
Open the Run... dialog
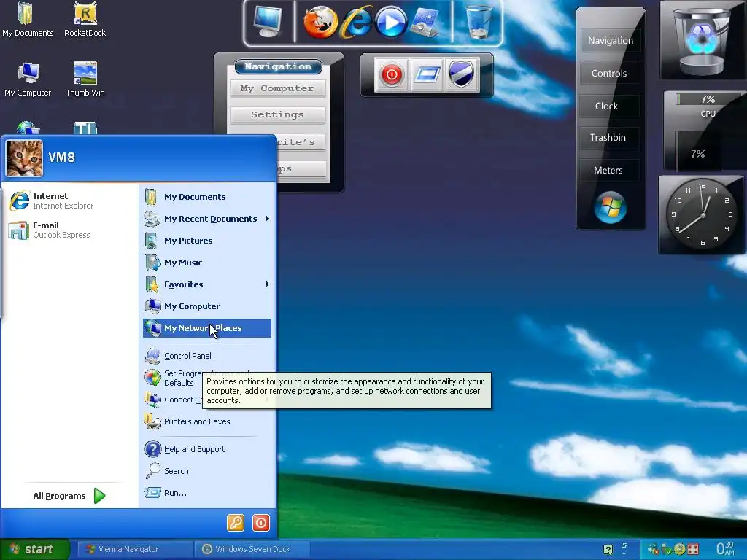(x=207, y=493)
